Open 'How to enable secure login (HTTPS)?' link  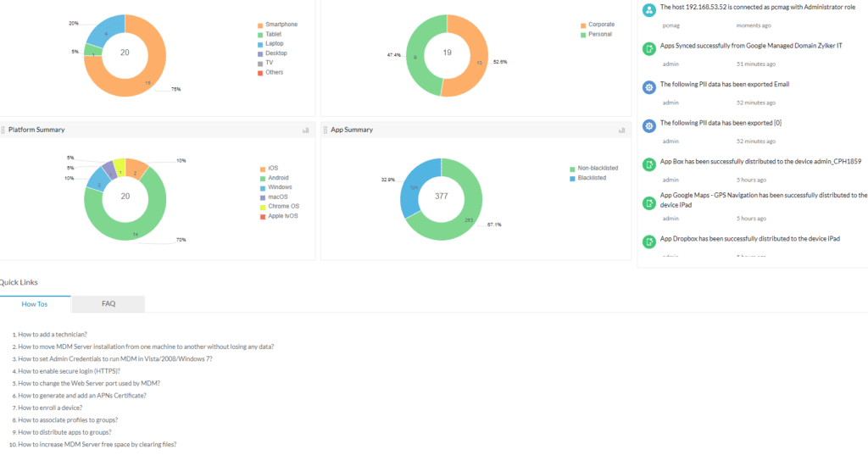click(69, 371)
